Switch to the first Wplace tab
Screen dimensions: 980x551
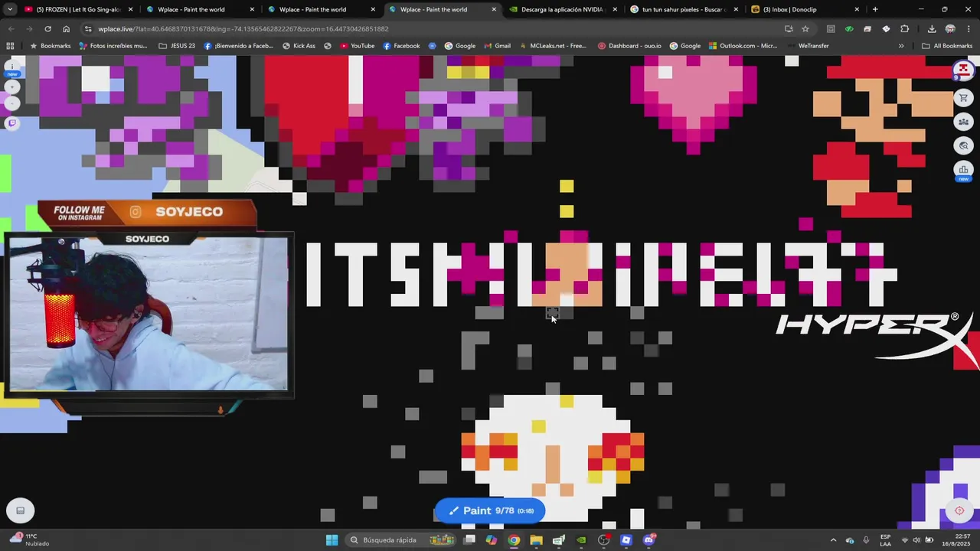(x=199, y=9)
